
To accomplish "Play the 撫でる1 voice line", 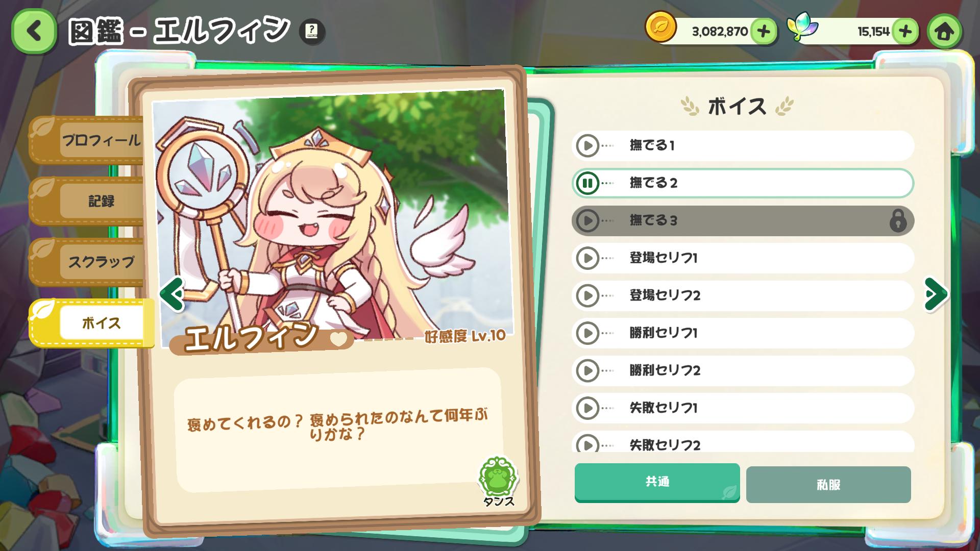I will 587,146.
